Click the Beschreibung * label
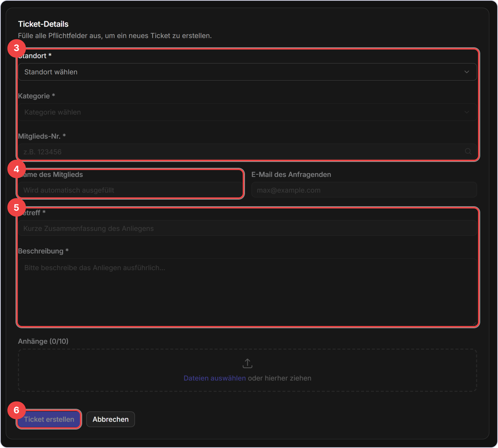The image size is (498, 448). pos(43,251)
